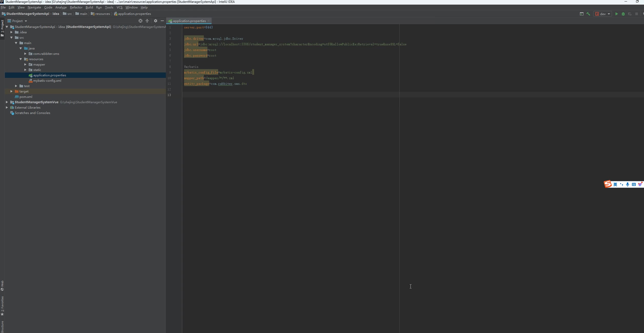Viewport: 644px width, 333px height.
Task: Toggle the 2: Favorites tool window stripe button
Action: tap(2, 306)
